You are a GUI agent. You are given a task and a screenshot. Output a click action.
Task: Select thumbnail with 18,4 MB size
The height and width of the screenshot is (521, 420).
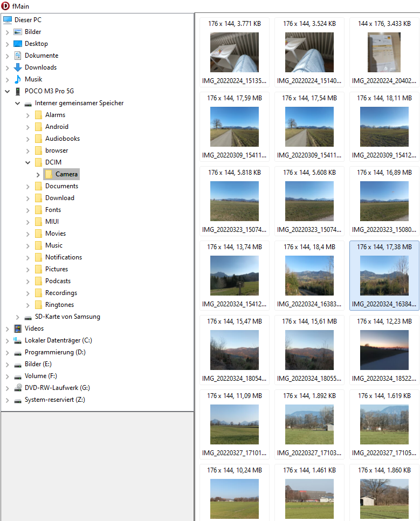coord(309,276)
